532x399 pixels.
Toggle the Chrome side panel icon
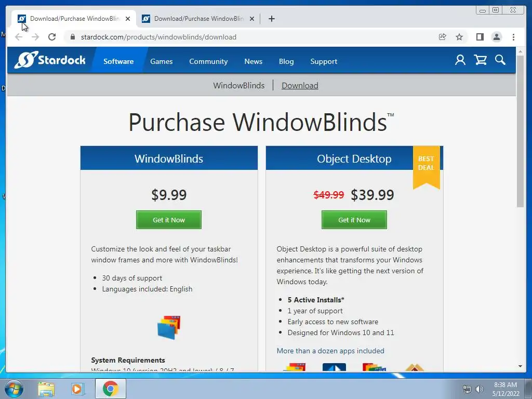pos(480,37)
